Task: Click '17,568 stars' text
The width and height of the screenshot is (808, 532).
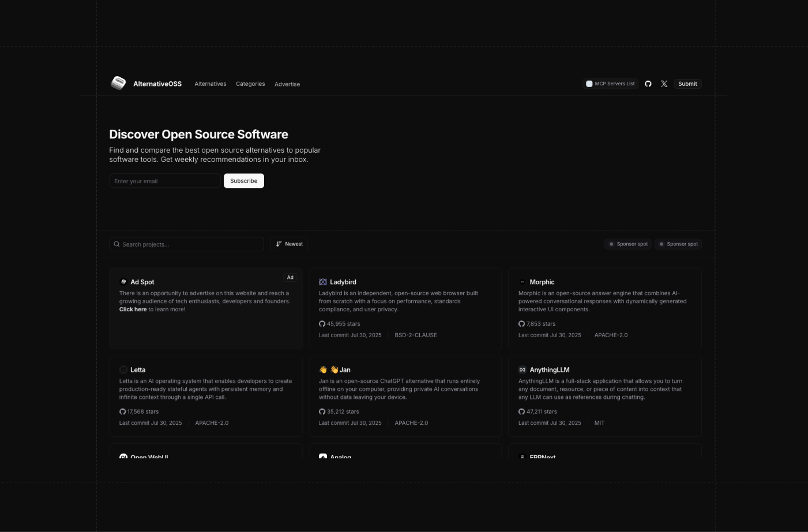Action: coord(143,412)
